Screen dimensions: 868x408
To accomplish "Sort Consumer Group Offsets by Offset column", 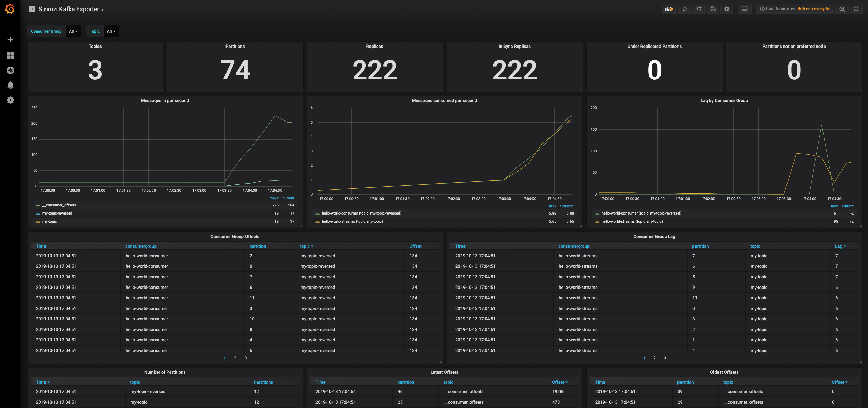I will [x=415, y=246].
